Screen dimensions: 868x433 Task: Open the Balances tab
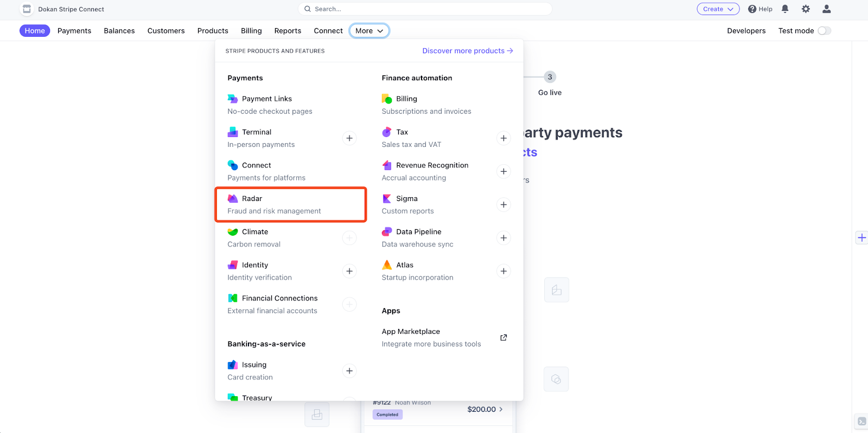coord(119,31)
